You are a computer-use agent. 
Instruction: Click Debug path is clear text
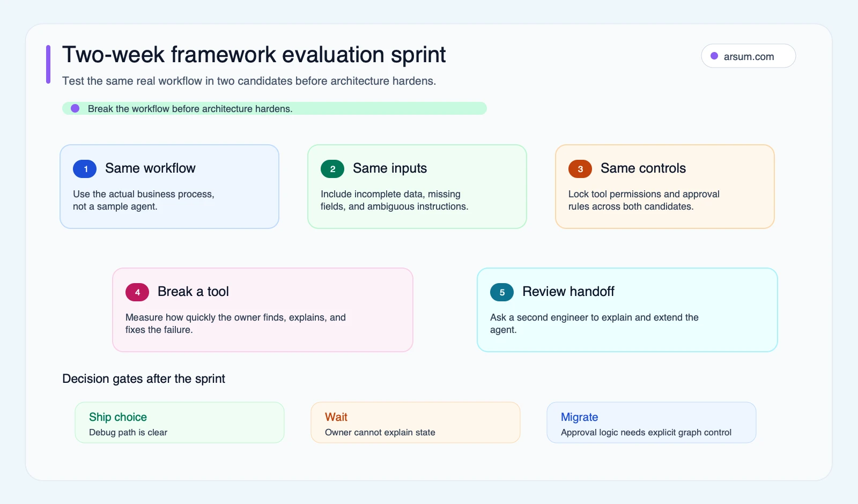tap(128, 432)
